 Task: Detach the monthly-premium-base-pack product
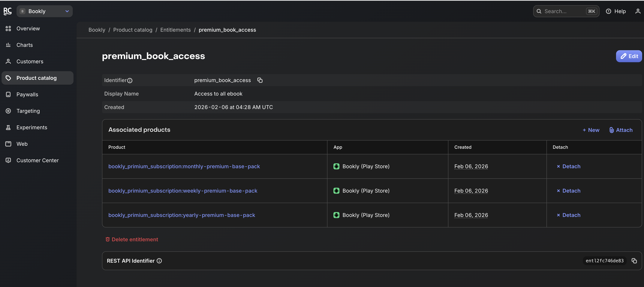coord(568,166)
